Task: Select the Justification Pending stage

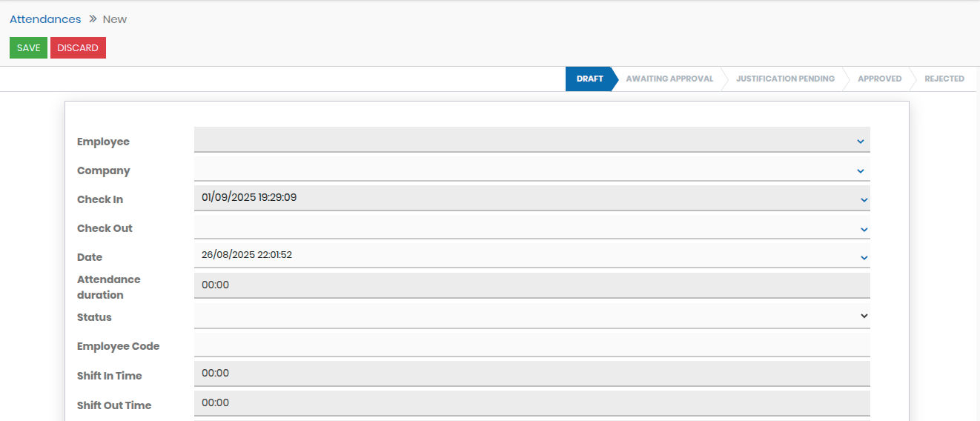Action: [785, 79]
